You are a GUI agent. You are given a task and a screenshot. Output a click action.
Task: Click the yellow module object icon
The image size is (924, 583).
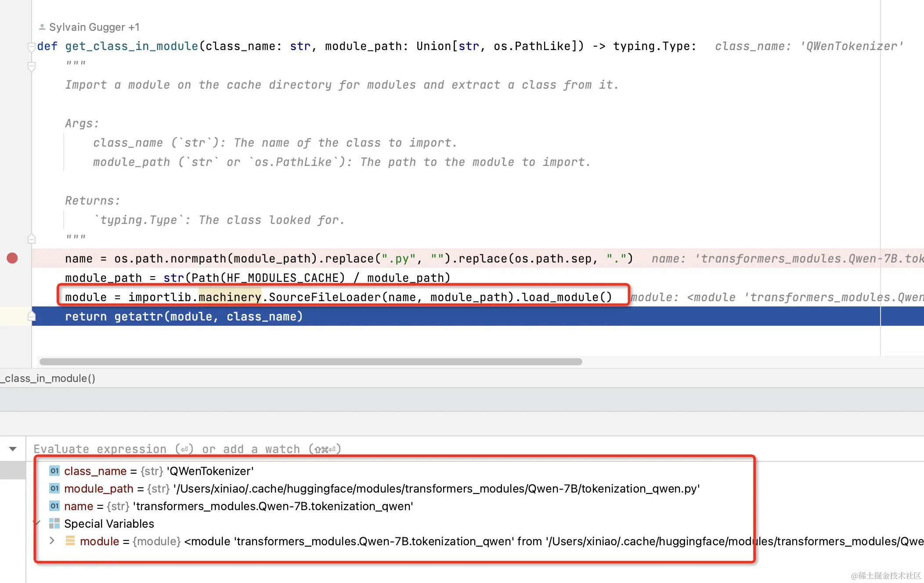pyautogui.click(x=70, y=541)
